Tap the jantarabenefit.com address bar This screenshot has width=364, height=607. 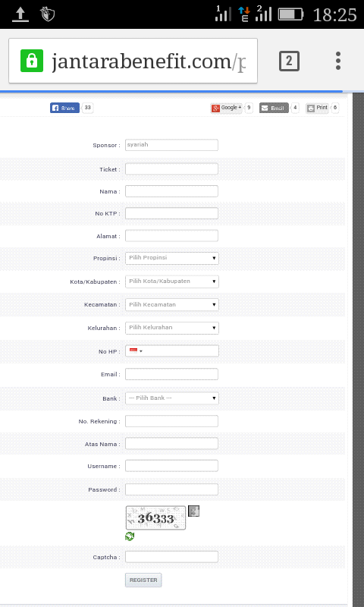(133, 61)
